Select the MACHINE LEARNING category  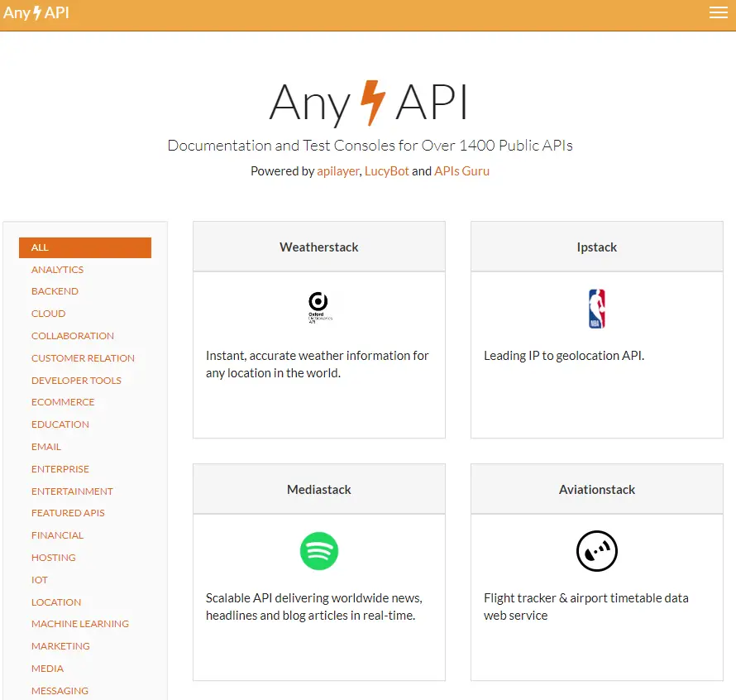(x=79, y=623)
